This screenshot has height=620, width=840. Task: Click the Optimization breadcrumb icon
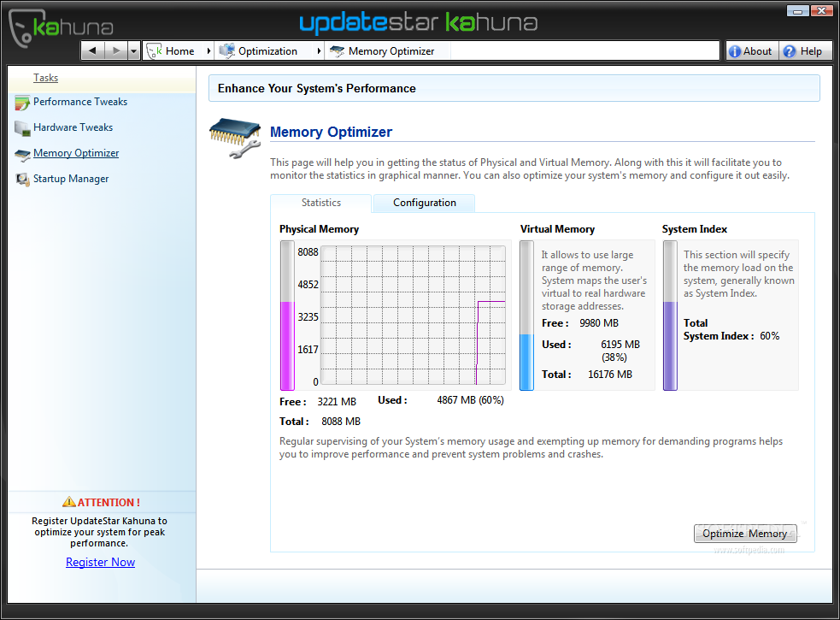(227, 51)
